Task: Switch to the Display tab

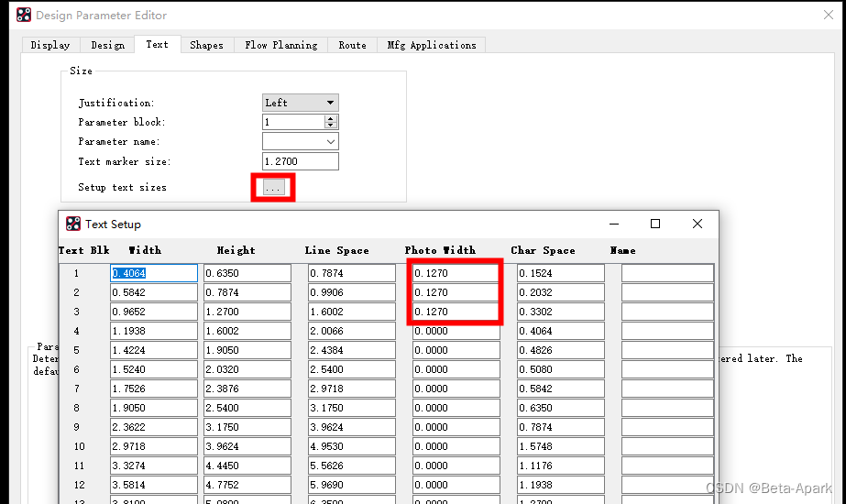Action: click(49, 45)
